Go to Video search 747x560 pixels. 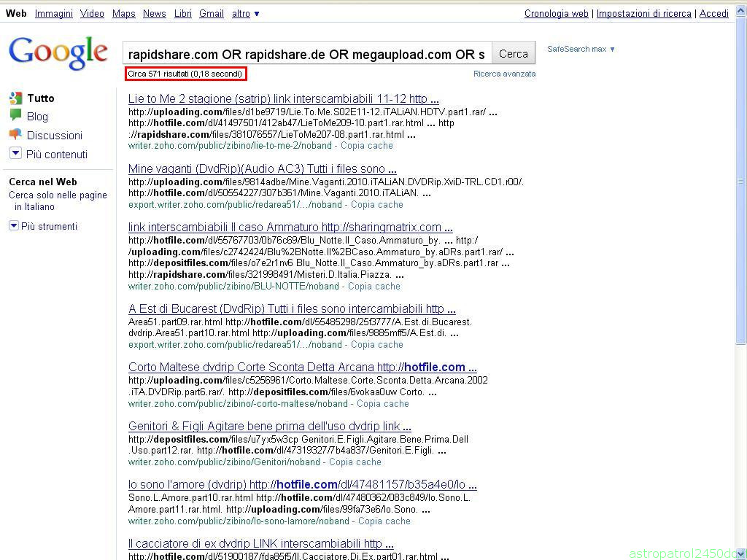tap(92, 13)
